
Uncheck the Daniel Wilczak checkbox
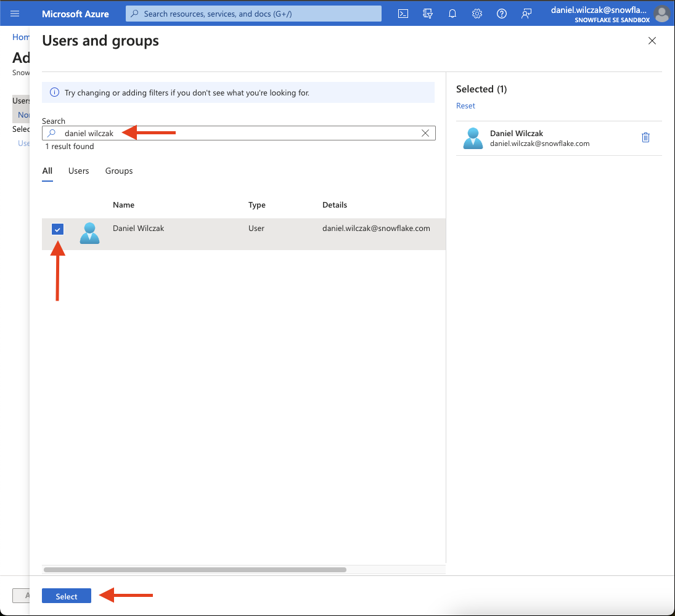click(57, 230)
